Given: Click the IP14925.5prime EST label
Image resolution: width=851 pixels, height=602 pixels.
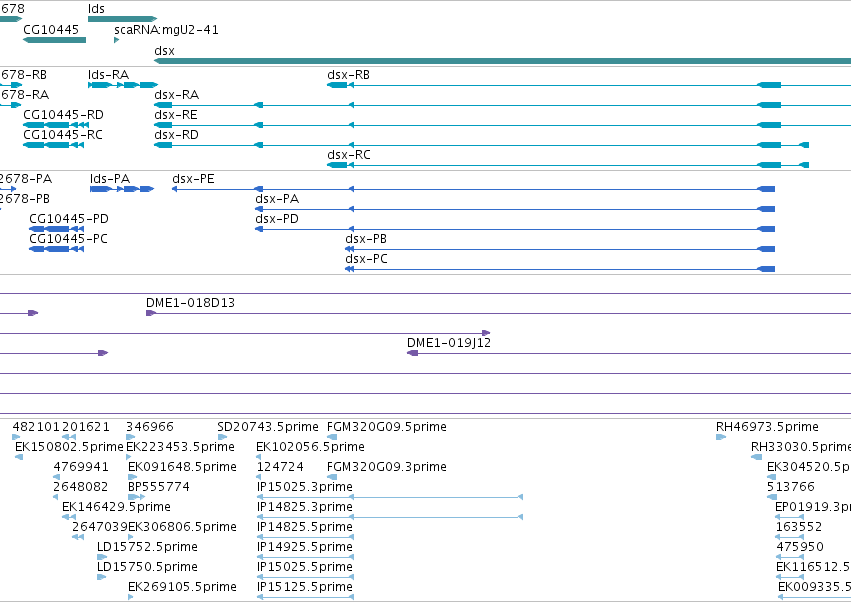Looking at the screenshot, I should 304,547.
